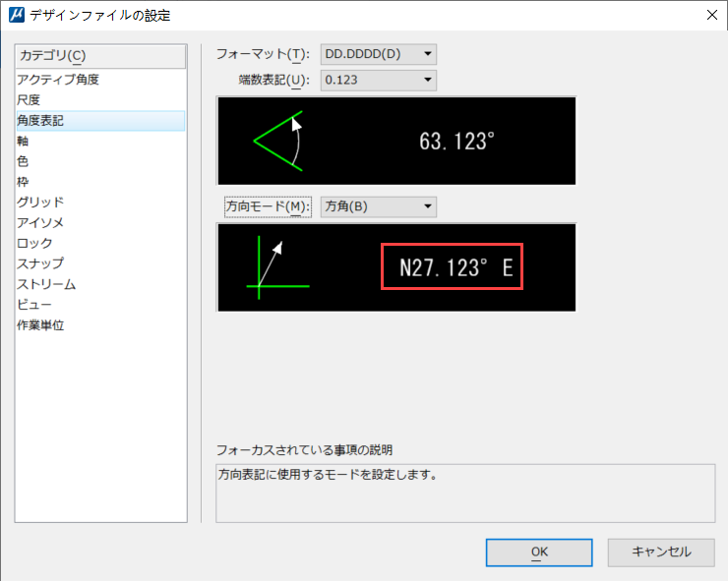Screen dimensions: 728x581
Task: Click the キャンセル button
Action: coord(661,552)
